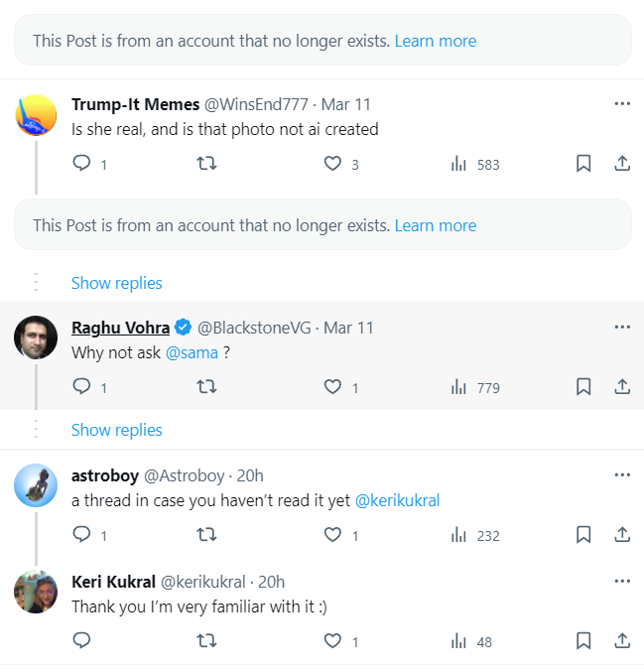The image size is (644, 672).
Task: Open Raghu Vohra's profile name
Action: point(120,328)
